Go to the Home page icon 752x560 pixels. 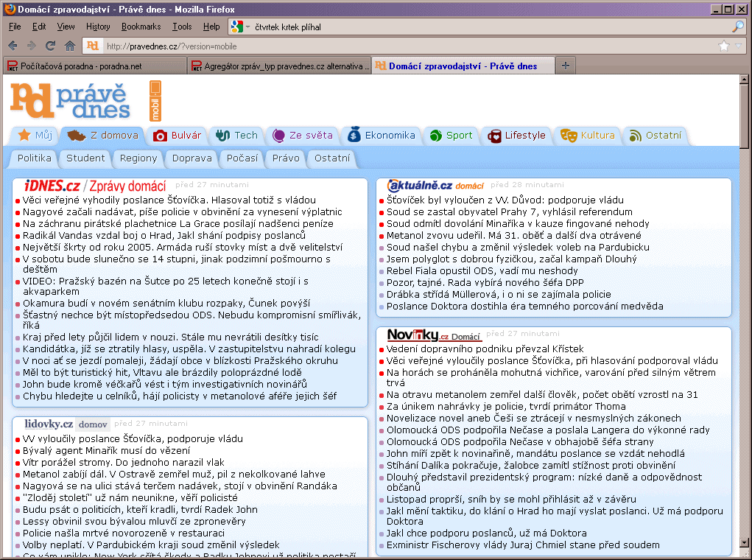[x=70, y=46]
